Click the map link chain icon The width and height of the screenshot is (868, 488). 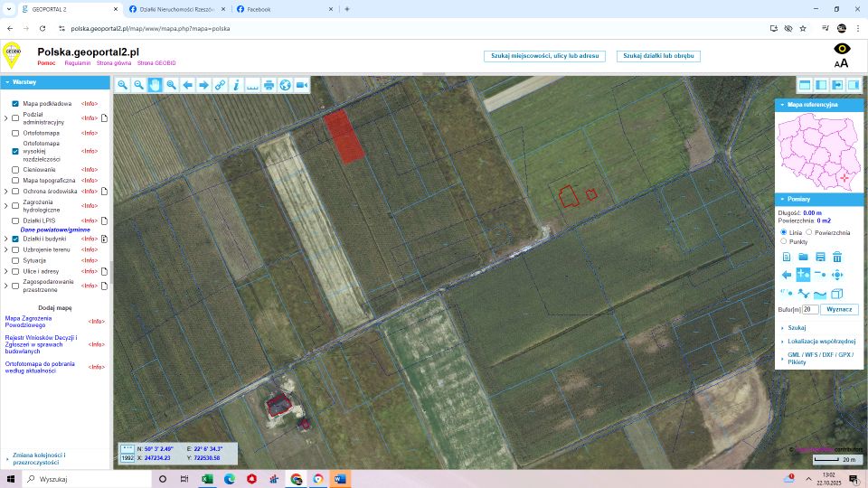[220, 85]
